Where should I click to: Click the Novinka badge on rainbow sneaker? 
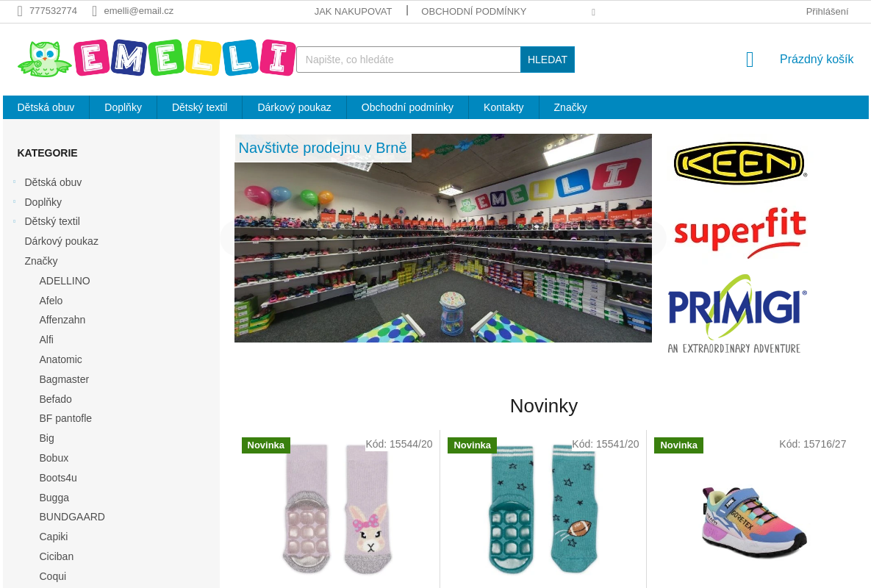pyautogui.click(x=678, y=445)
